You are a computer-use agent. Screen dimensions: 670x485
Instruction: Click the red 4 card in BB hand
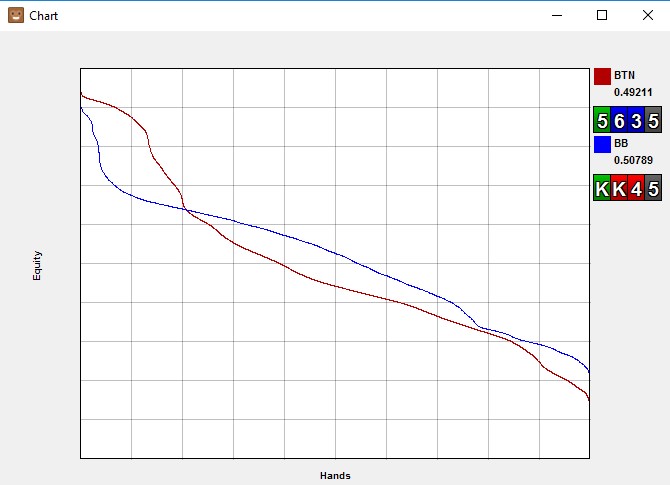pyautogui.click(x=636, y=188)
